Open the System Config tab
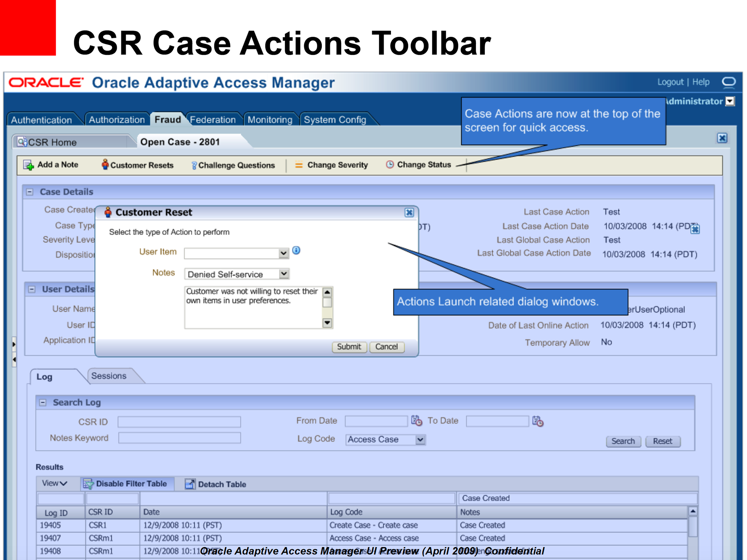Image resolution: width=747 pixels, height=560 pixels. click(335, 119)
